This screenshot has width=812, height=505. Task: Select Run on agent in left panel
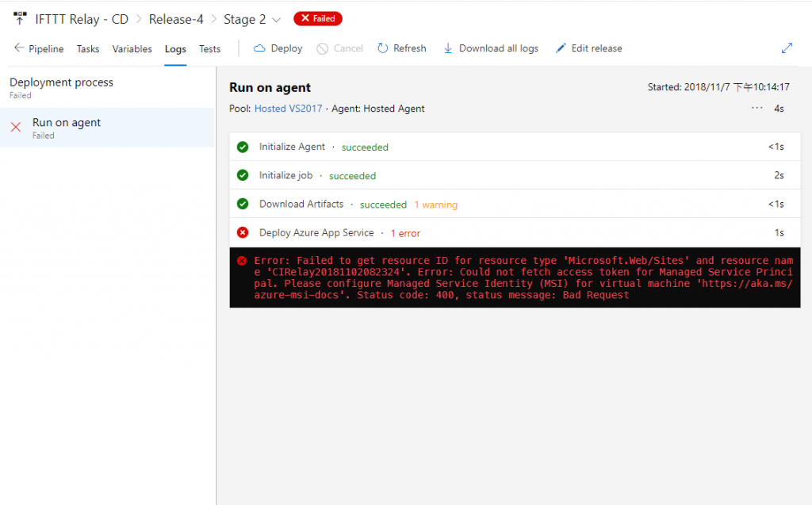(x=107, y=128)
